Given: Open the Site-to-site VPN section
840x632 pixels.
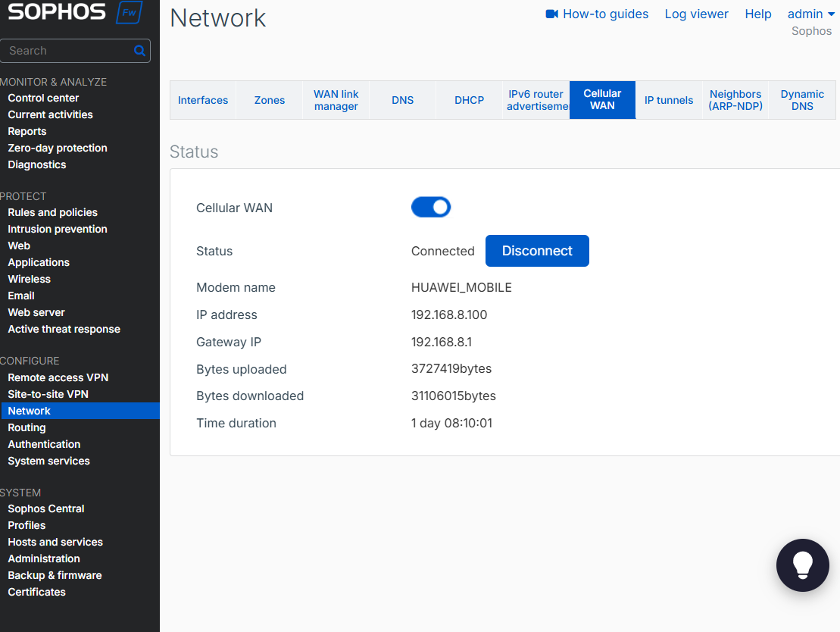Looking at the screenshot, I should (48, 394).
